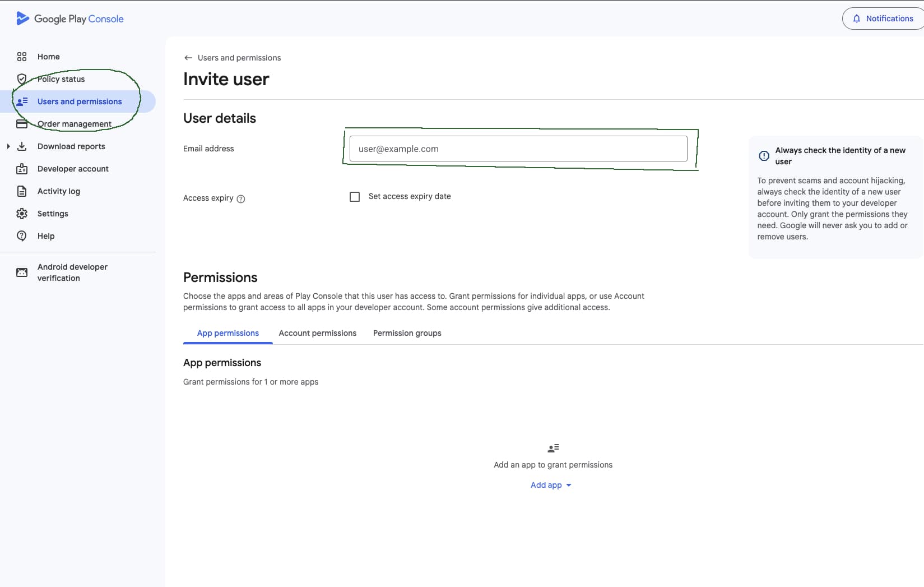The image size is (924, 587).
Task: Click the Home grid icon
Action: pos(22,57)
